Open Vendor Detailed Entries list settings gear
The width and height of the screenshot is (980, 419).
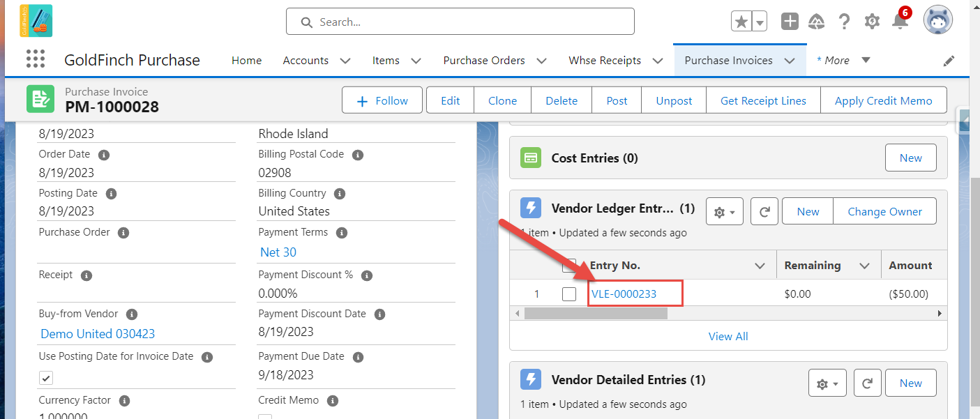827,383
